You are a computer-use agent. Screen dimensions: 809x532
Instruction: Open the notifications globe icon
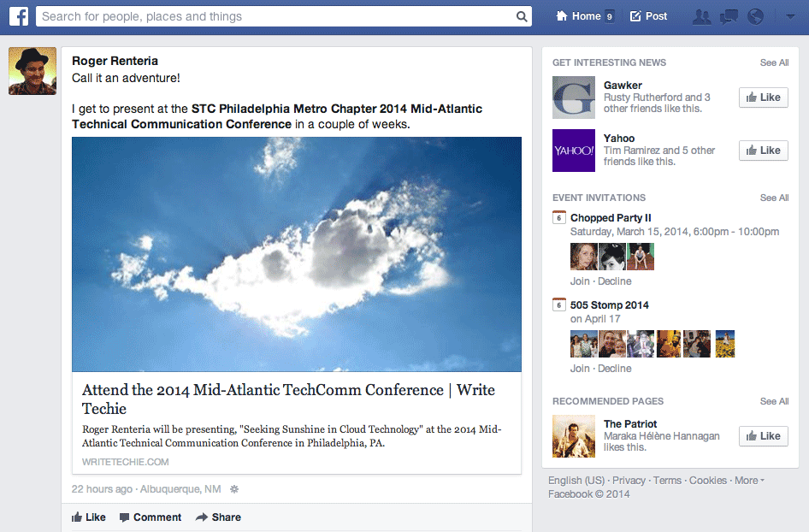(755, 16)
